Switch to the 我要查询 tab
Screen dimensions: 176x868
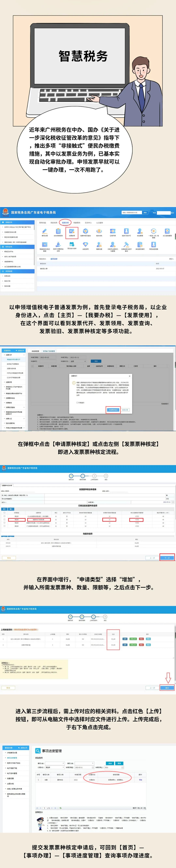click(77, 222)
